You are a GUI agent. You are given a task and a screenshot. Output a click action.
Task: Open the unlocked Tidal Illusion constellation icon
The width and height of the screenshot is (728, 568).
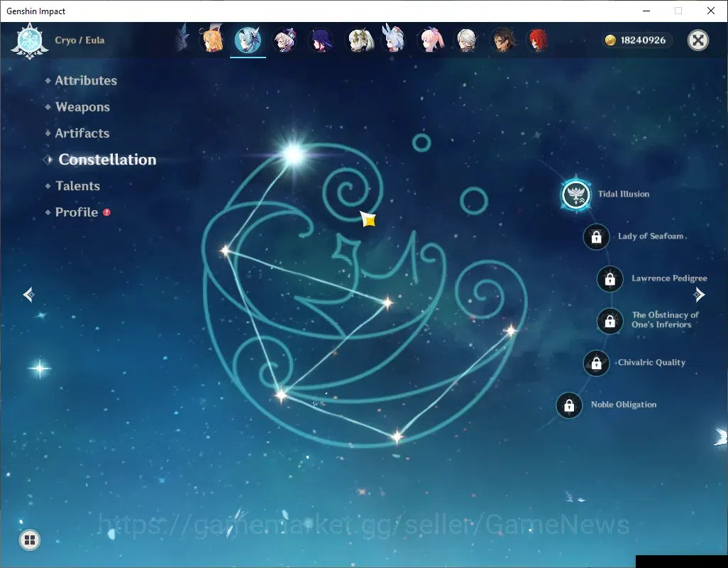tap(575, 195)
